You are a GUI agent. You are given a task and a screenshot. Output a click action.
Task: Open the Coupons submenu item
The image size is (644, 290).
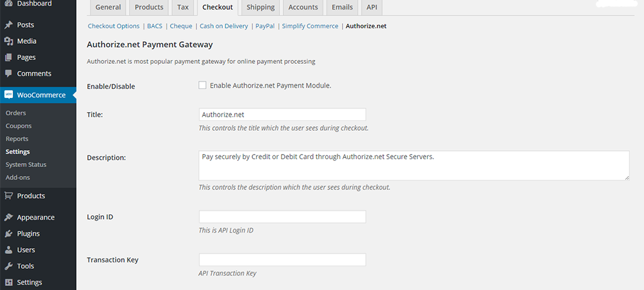19,126
